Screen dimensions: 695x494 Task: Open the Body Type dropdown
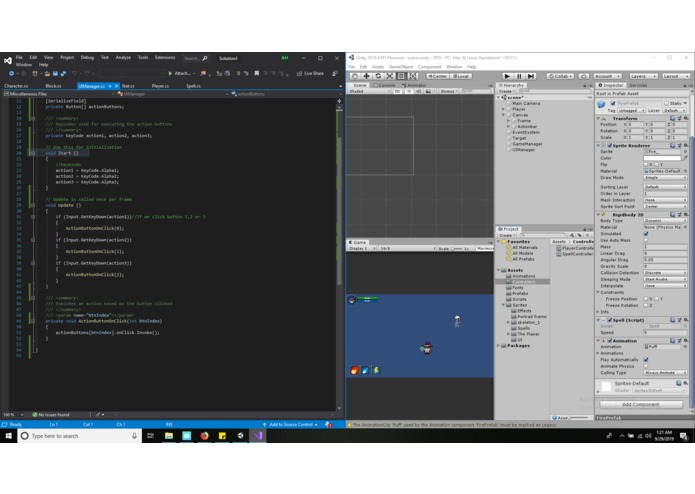665,221
